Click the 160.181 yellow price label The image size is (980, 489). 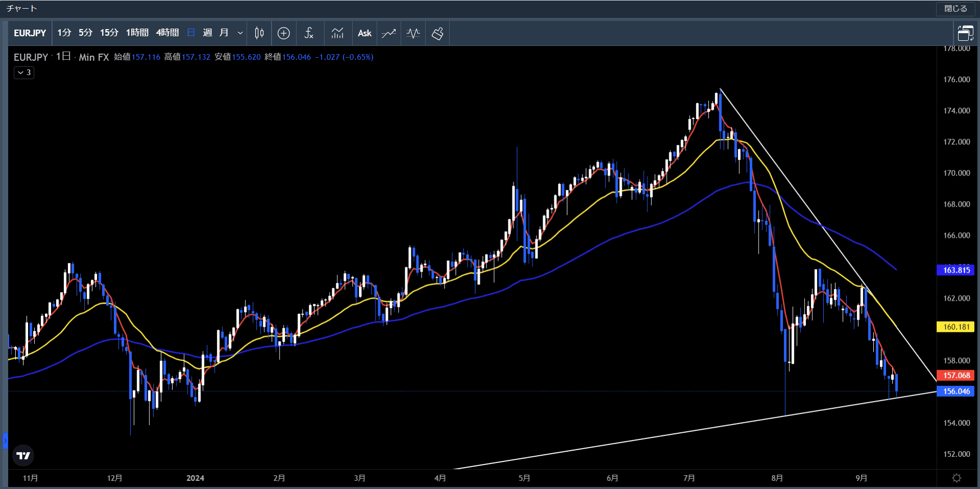click(x=956, y=327)
